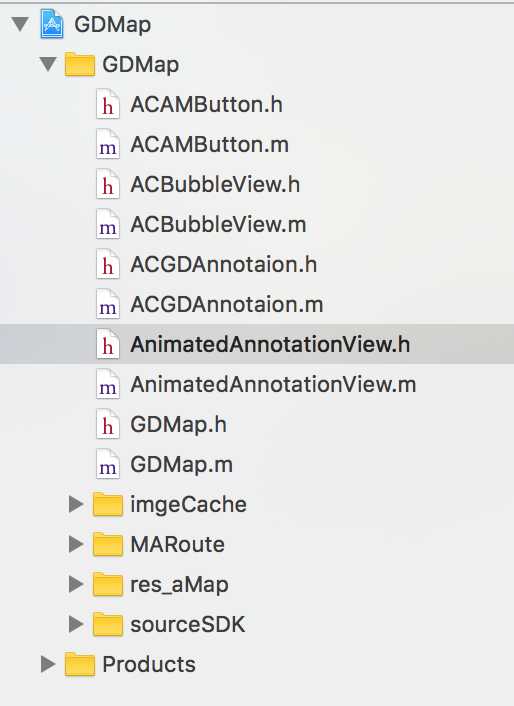Screen dimensions: 514x706
Task: Select ACGDAnnotaion.m file
Action: 257,304
